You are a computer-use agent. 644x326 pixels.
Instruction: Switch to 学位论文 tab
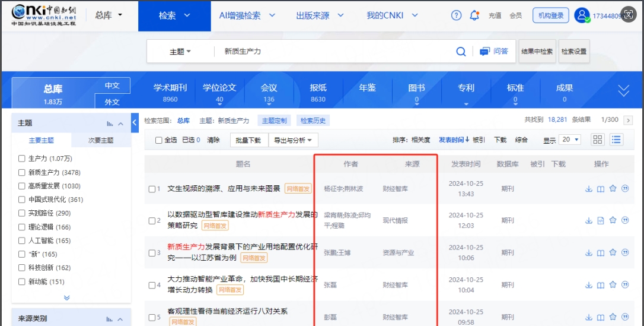219,93
